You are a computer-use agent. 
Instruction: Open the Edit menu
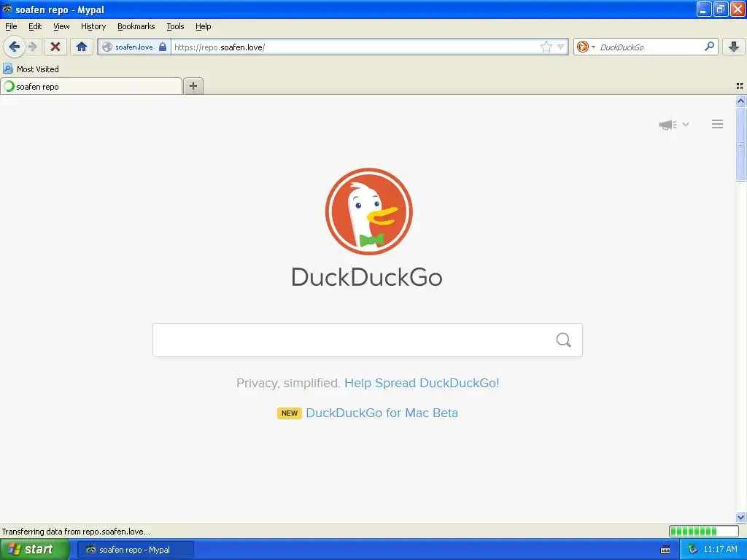pyautogui.click(x=35, y=26)
